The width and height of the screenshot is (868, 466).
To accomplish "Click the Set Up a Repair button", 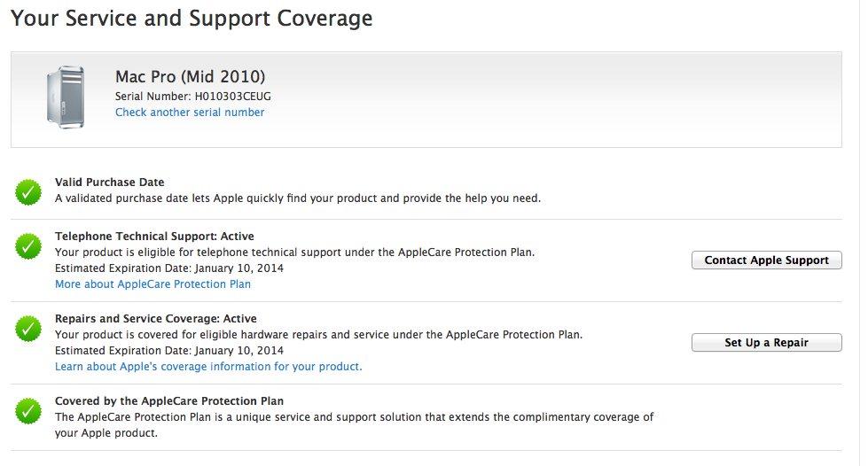I will coord(767,343).
